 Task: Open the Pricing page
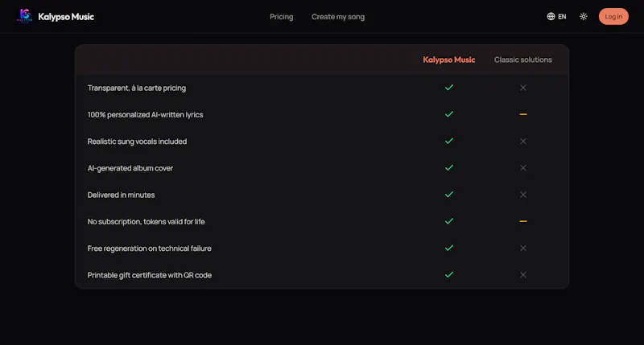coord(281,17)
